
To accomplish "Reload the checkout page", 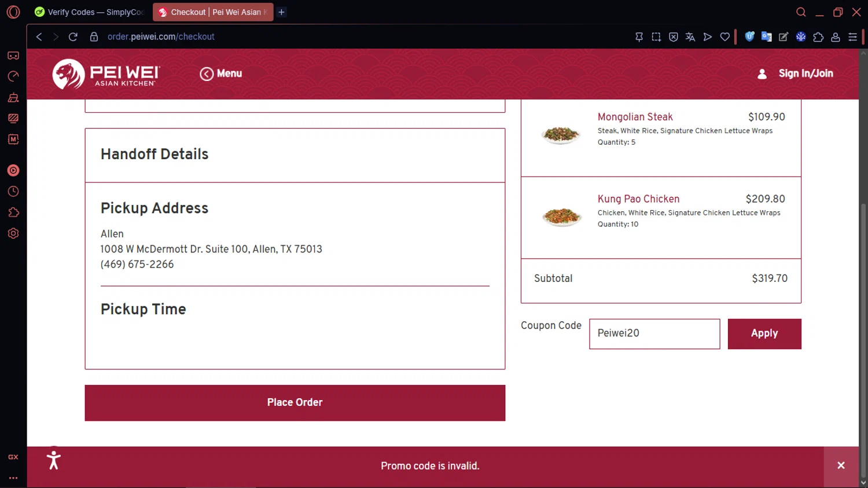I will coord(73,36).
